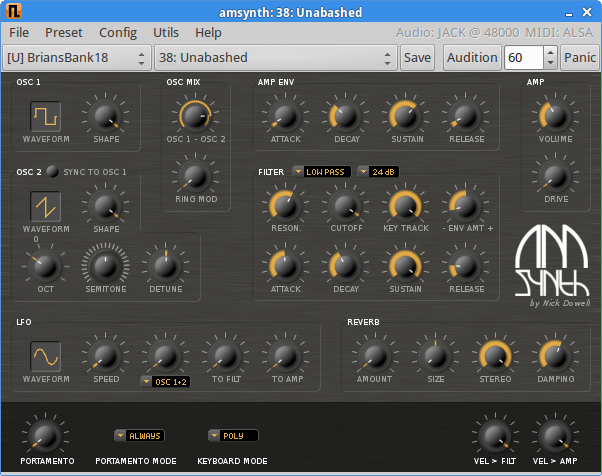The height and width of the screenshot is (476, 602).
Task: Open the Config menu
Action: point(118,33)
